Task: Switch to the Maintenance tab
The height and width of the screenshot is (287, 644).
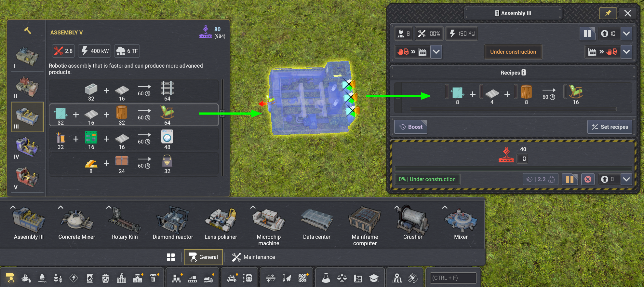Action: (253, 257)
